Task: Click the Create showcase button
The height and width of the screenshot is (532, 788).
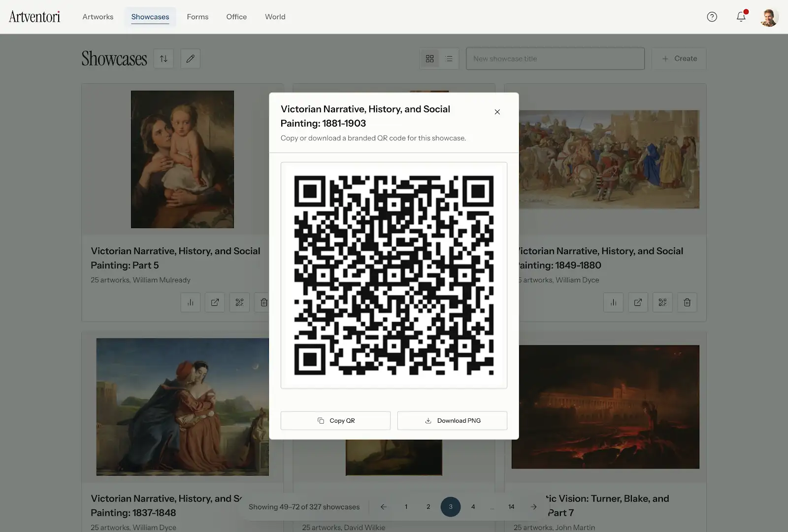Action: pos(679,59)
